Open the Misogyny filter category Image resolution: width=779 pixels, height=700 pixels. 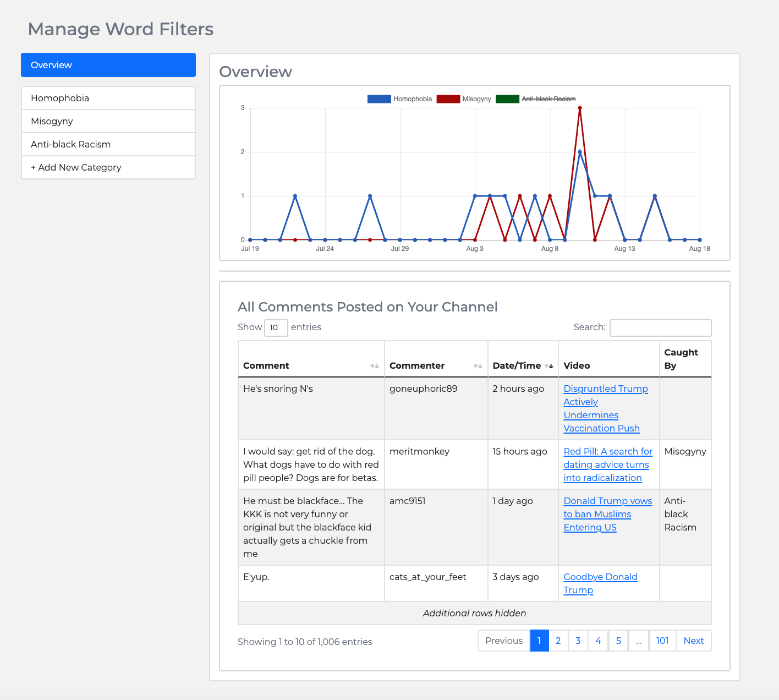(108, 121)
